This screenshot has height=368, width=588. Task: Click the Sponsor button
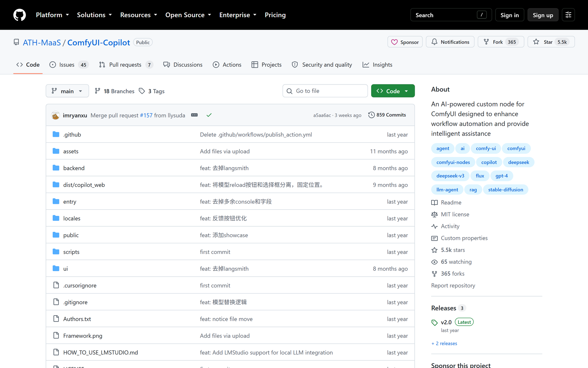[x=405, y=42]
